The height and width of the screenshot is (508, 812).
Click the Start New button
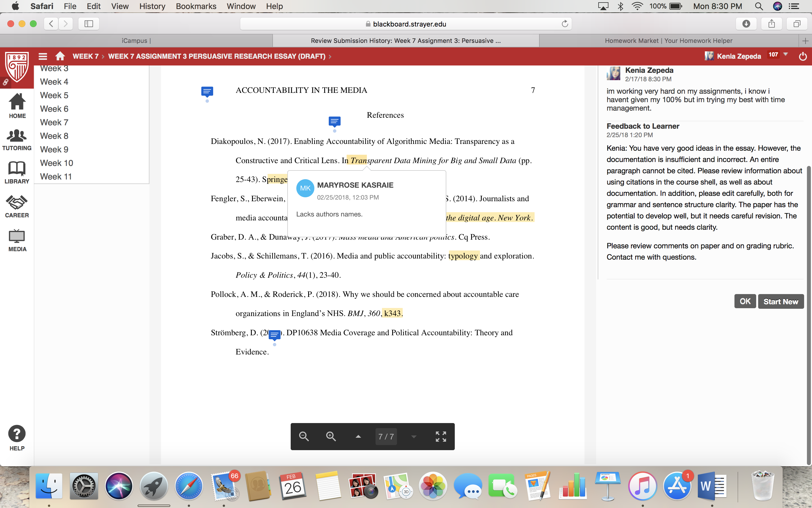point(781,301)
